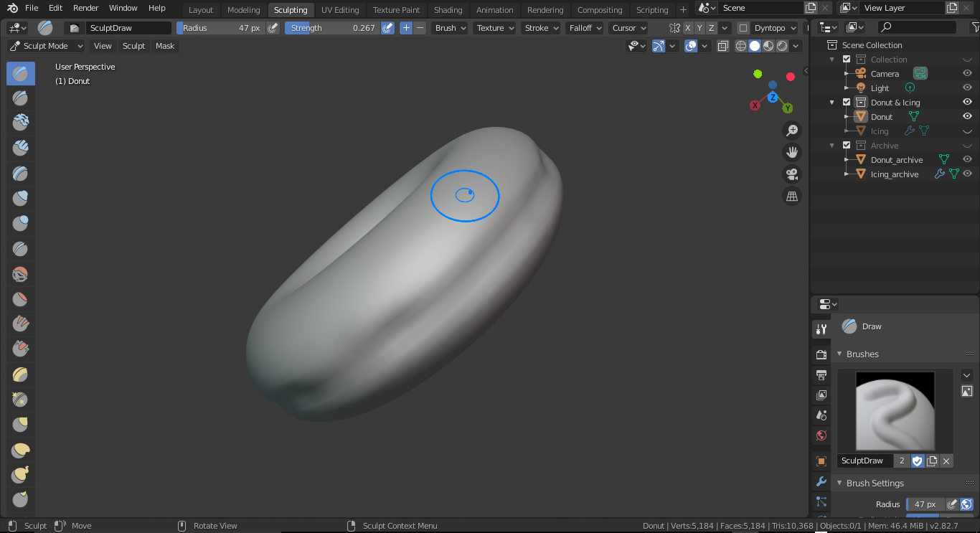This screenshot has height=533, width=980.
Task: Enable the Dyntopo checkbox
Action: 743,28
